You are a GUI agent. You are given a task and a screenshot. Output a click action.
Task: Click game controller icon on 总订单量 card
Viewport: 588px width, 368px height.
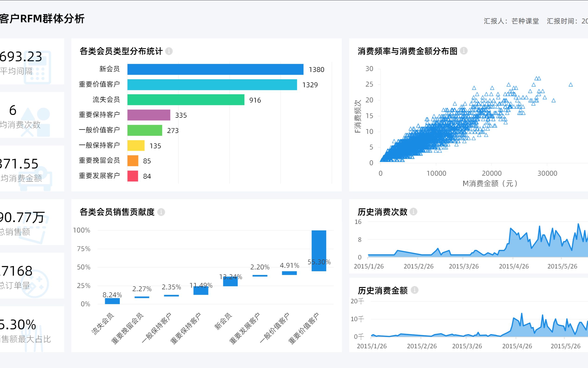coord(35,284)
